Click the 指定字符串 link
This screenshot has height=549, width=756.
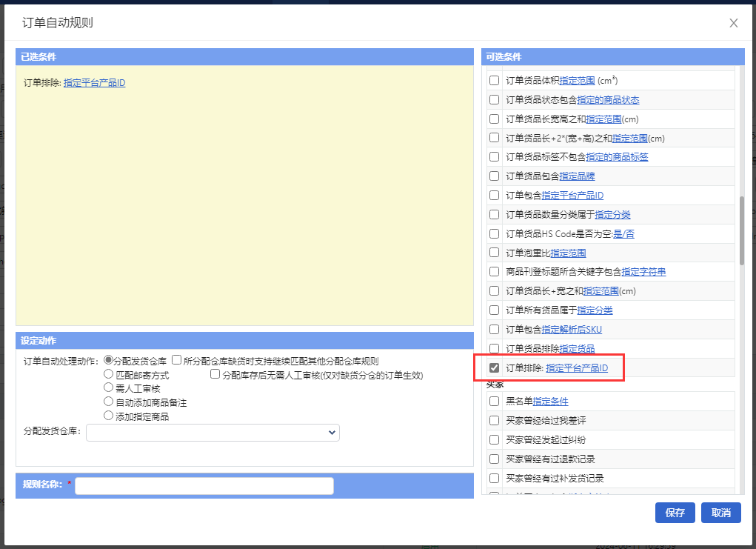coord(643,272)
